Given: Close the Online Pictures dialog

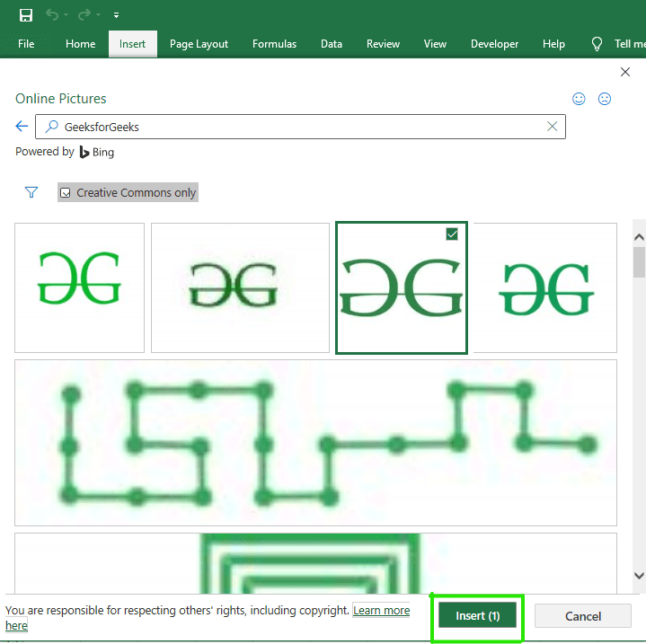Looking at the screenshot, I should [x=625, y=72].
